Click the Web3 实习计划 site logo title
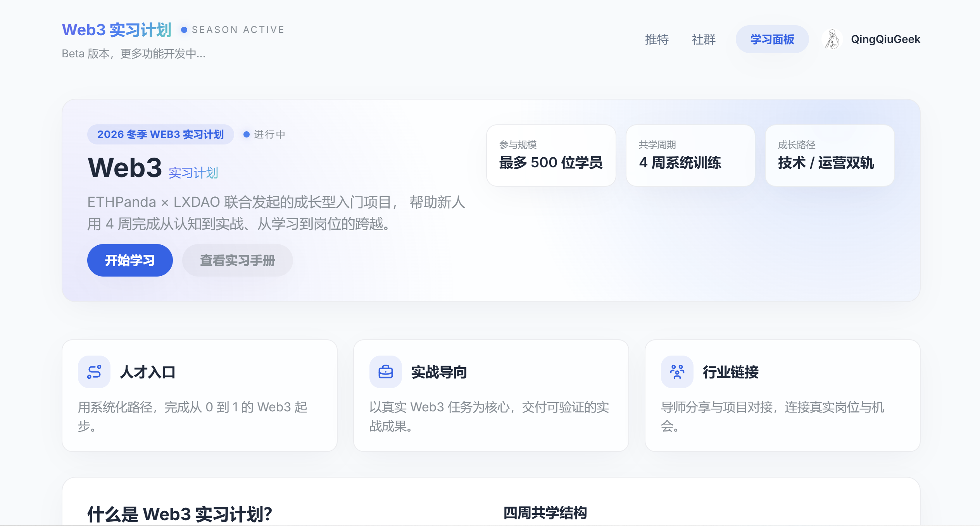This screenshot has width=980, height=526. coord(117,30)
